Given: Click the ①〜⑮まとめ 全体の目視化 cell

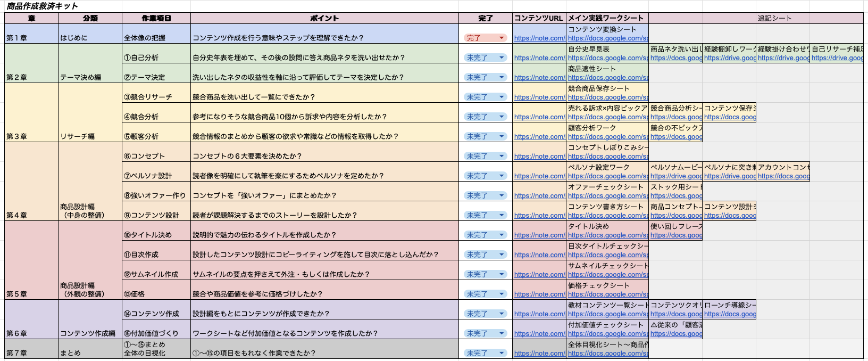Looking at the screenshot, I should [x=156, y=349].
